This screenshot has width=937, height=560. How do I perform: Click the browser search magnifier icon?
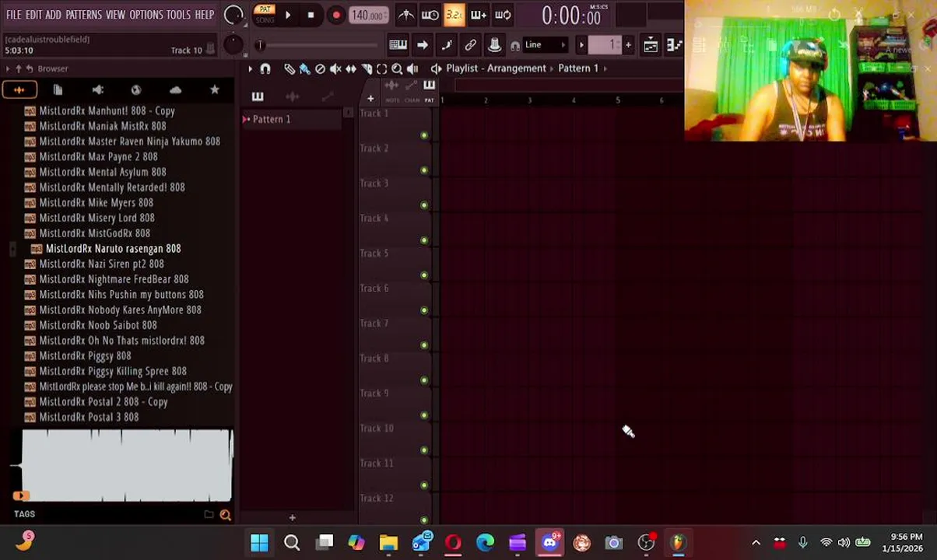[226, 514]
